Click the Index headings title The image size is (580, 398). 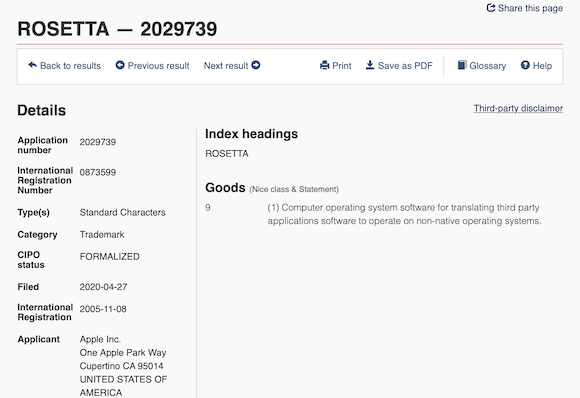pos(252,134)
